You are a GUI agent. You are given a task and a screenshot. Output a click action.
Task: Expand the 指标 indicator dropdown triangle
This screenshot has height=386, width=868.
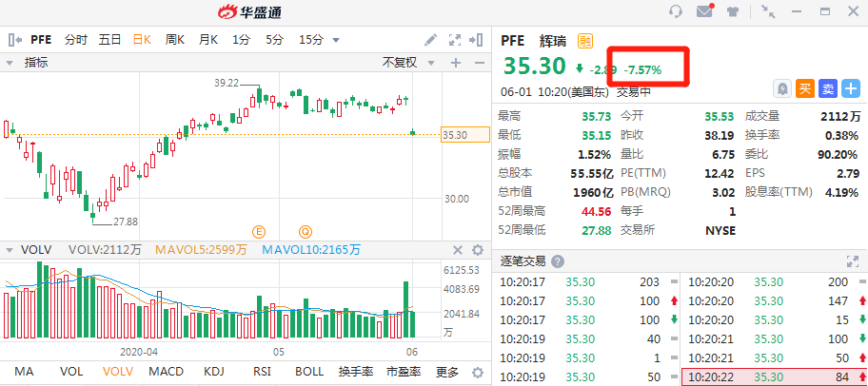[x=10, y=63]
